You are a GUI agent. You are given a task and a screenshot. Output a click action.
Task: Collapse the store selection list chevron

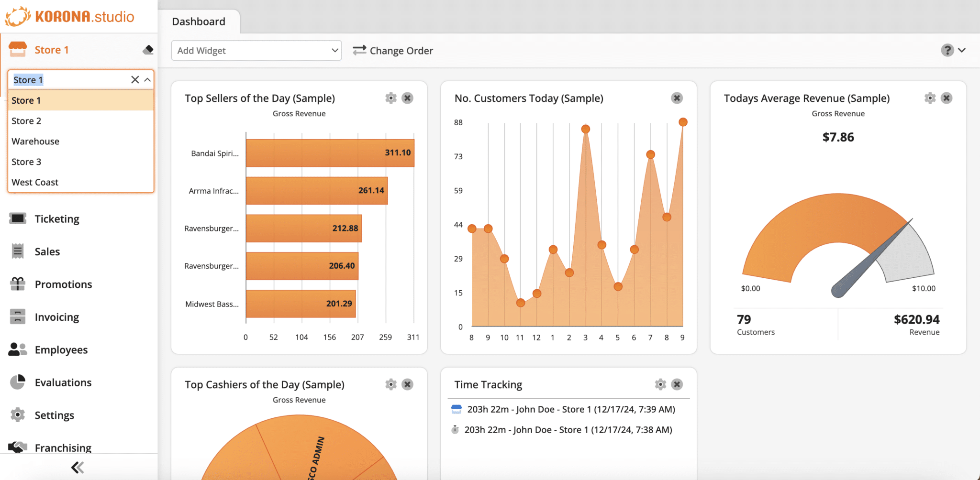[x=148, y=79]
